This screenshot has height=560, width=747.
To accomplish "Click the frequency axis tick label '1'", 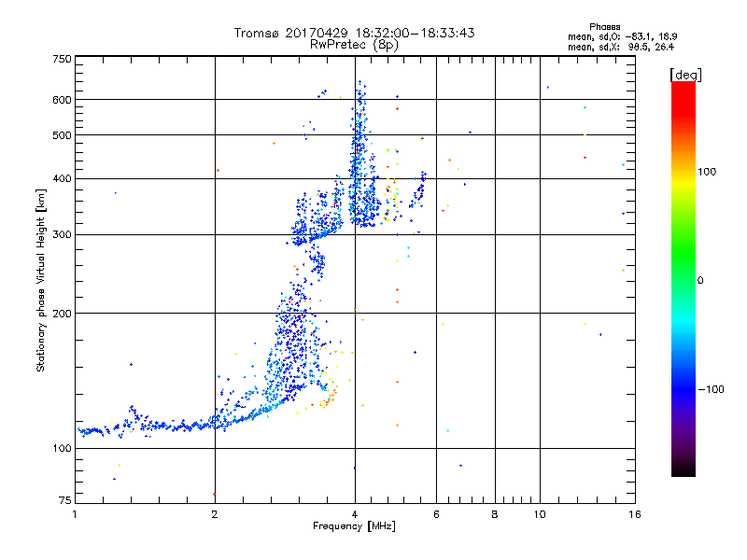I will [x=75, y=514].
